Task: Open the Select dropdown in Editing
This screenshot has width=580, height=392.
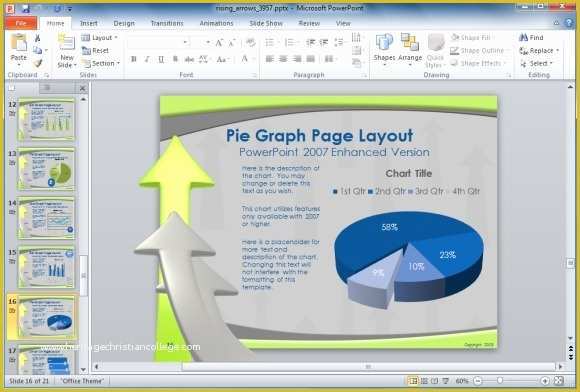Action: point(536,63)
